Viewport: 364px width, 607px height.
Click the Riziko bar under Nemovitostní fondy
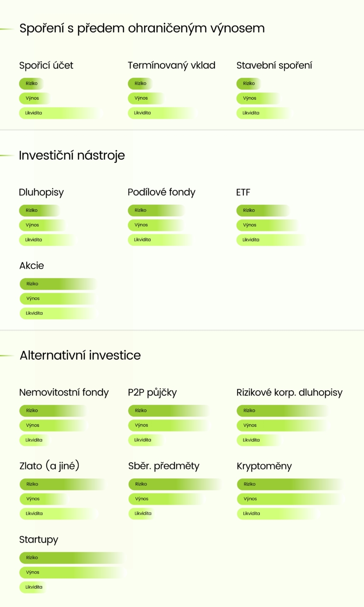[x=51, y=411]
